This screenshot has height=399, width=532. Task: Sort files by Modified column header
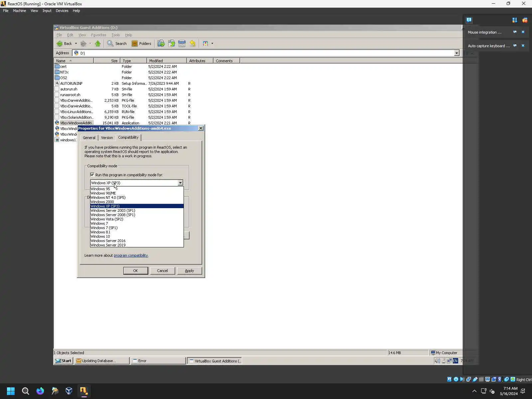click(x=167, y=61)
